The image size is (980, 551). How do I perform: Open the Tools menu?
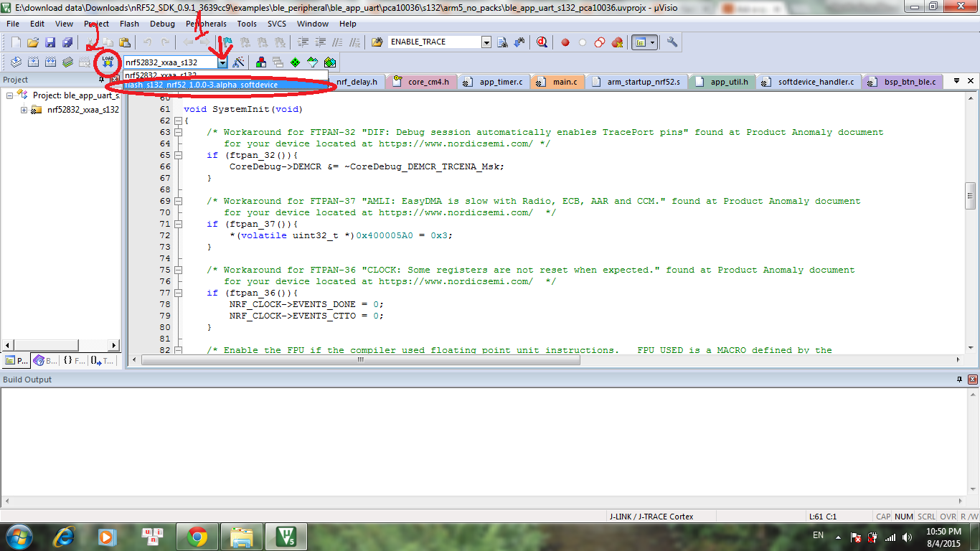coord(247,24)
